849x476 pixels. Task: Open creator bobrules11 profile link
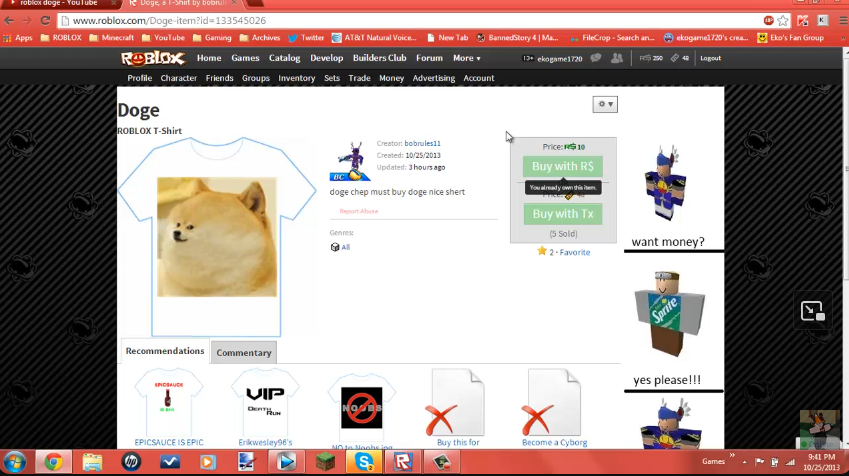(x=422, y=143)
